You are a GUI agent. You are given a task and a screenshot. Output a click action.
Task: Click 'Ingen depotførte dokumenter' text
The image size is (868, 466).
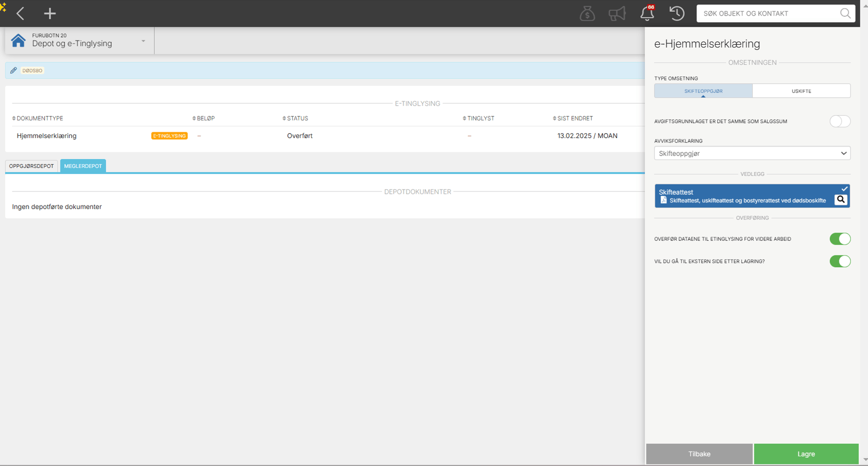point(57,207)
